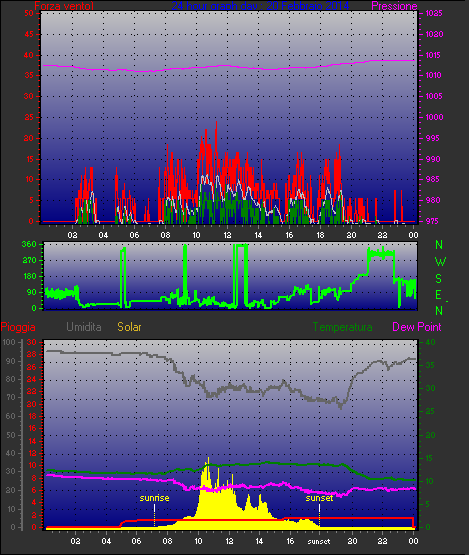This screenshot has width=469, height=555.
Task: Click the yellow sunrise label
Action: pyautogui.click(x=154, y=498)
